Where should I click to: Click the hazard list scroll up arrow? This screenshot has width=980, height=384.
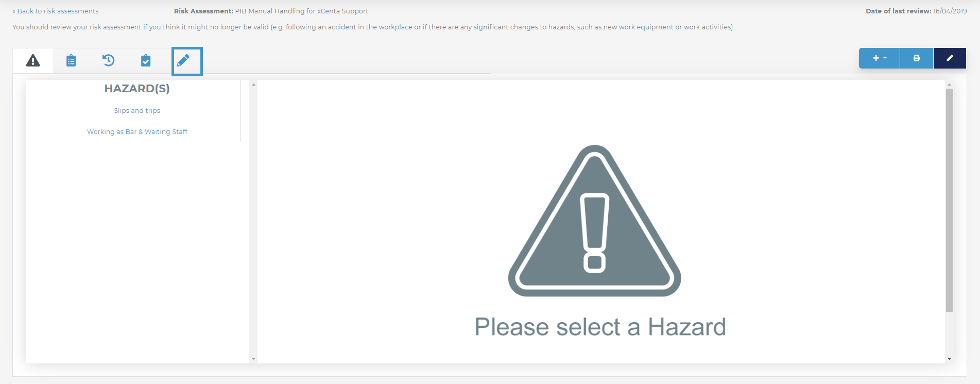253,85
